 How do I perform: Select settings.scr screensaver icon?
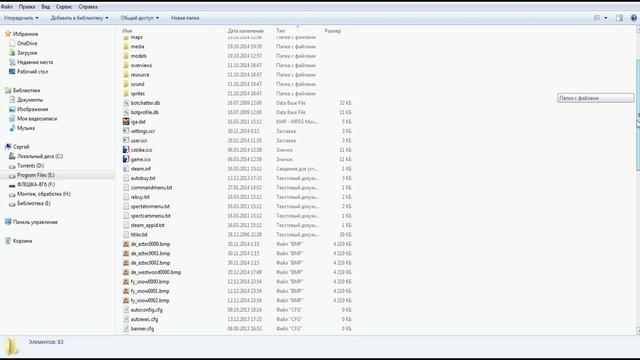pos(126,131)
